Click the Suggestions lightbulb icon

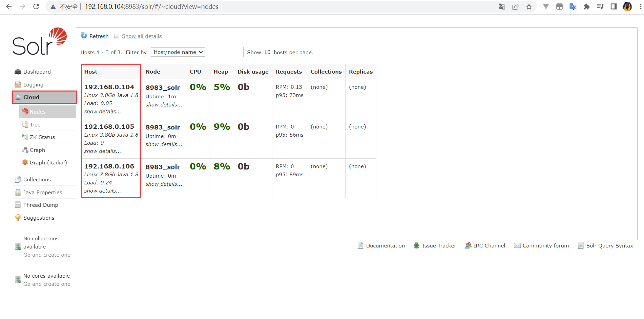pyautogui.click(x=18, y=218)
